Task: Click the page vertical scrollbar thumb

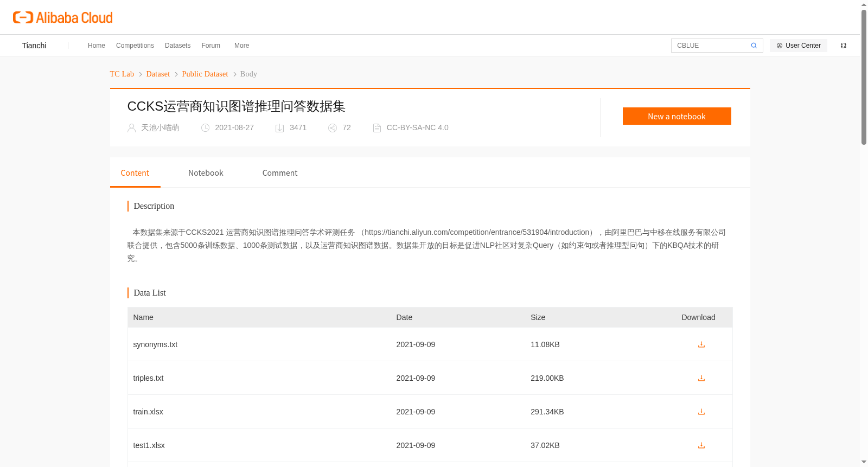Action: pos(864,77)
